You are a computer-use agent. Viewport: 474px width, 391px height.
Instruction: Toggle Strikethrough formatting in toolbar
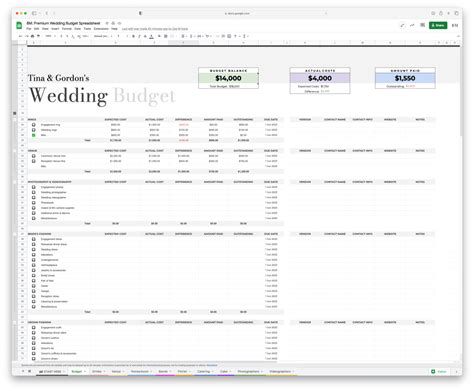pos(145,36)
